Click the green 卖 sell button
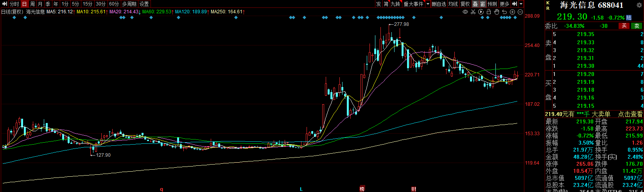Image resolution: width=644 pixels, height=192 pixels. [x=637, y=26]
